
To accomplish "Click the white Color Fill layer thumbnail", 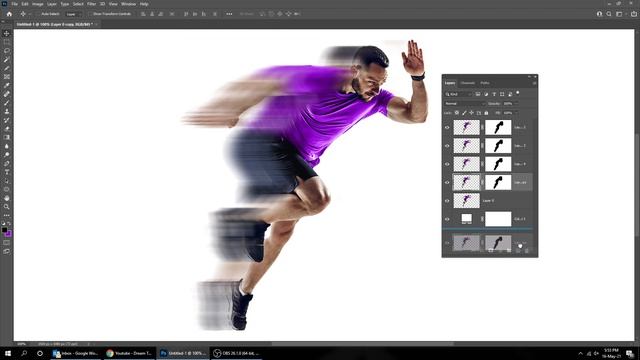I will pos(467,219).
